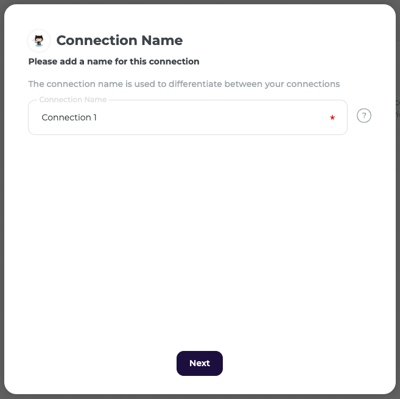Click the partially hidden text behind the dialog's right edge

pyautogui.click(x=397, y=108)
